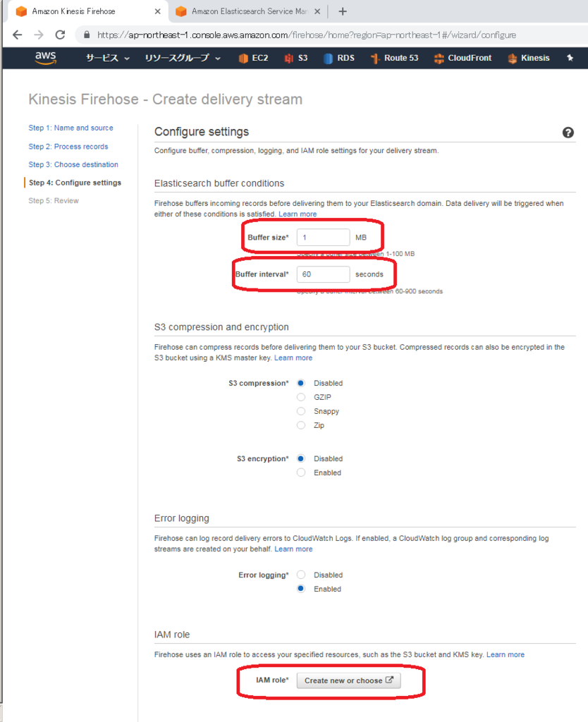Screen dimensions: 588x722
Task: Click the AWS logo in navigation bar
Action: (x=46, y=58)
